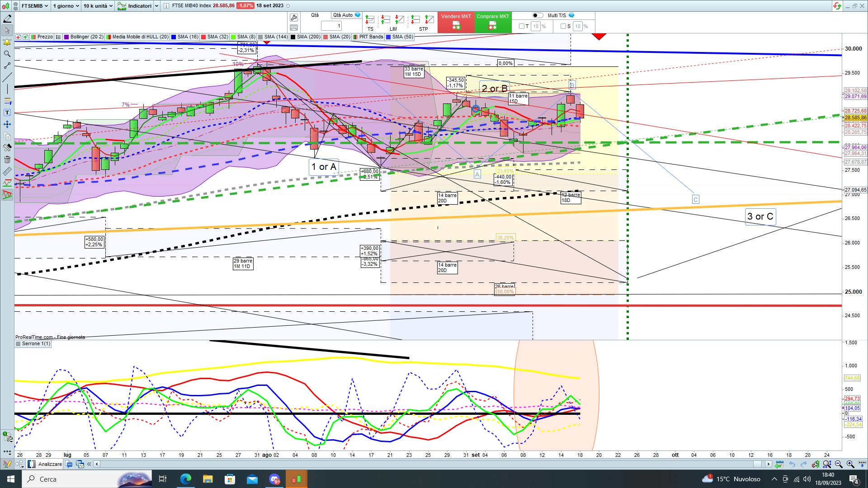Click the SMA (8) green color swatch
Viewport: 868px width, 488px height.
(233, 37)
